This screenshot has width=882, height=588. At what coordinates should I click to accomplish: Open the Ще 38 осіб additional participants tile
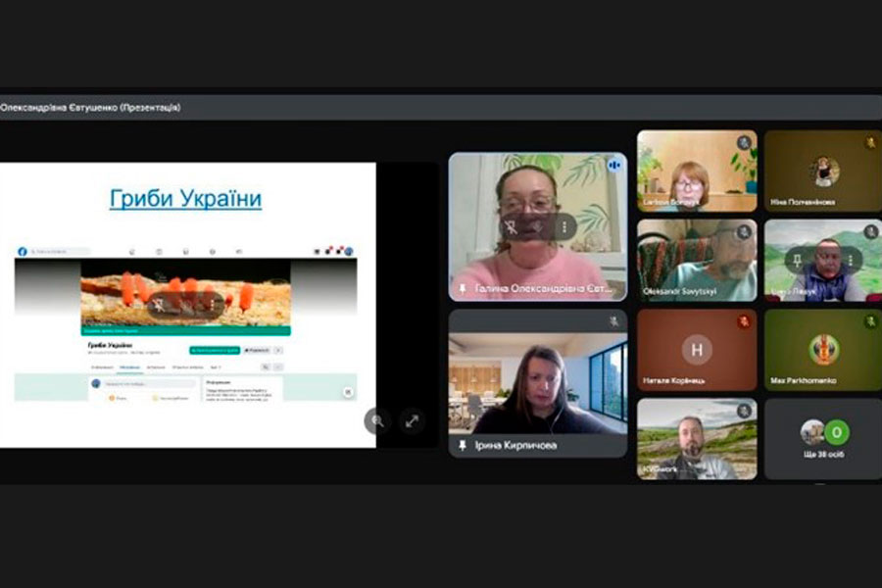point(823,439)
